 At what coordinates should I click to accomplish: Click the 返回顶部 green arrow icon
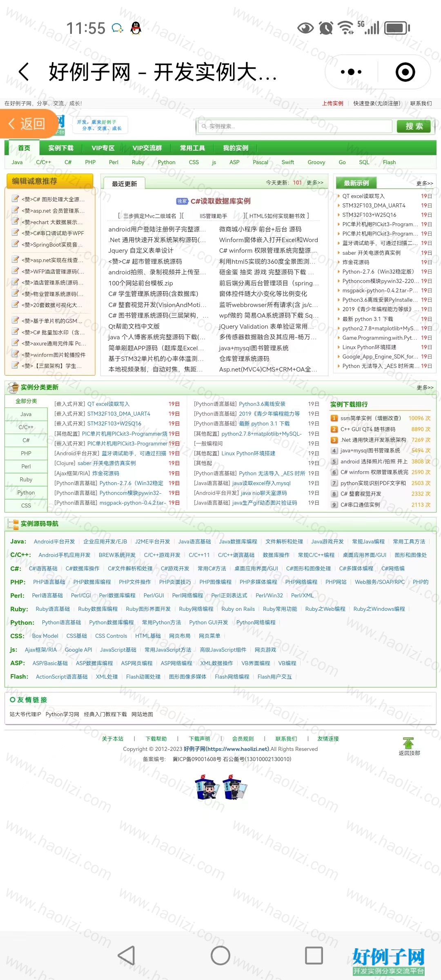(408, 743)
